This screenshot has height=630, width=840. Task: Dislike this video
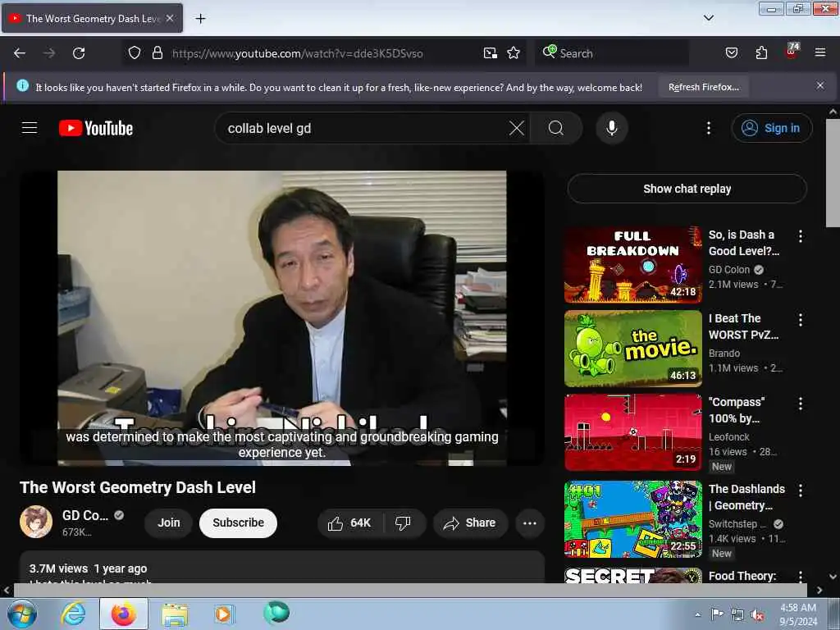point(404,523)
